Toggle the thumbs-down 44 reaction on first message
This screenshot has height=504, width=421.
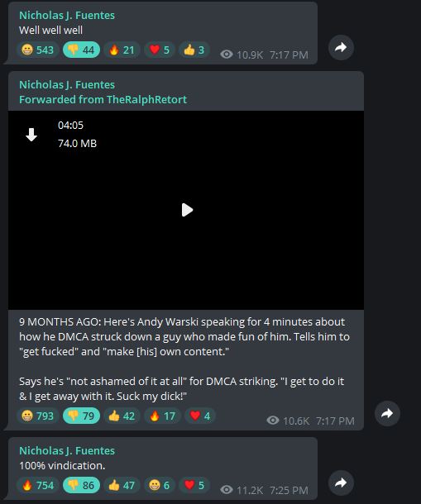81,50
